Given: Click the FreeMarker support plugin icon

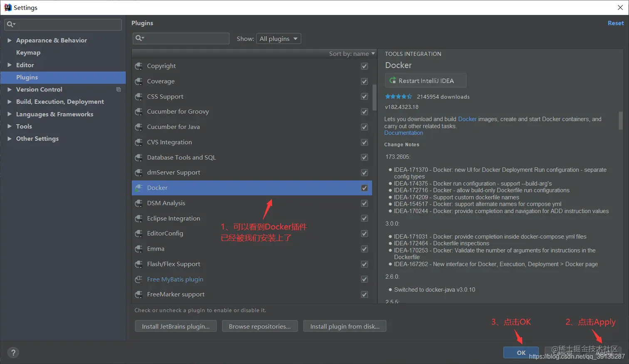Looking at the screenshot, I should [139, 294].
